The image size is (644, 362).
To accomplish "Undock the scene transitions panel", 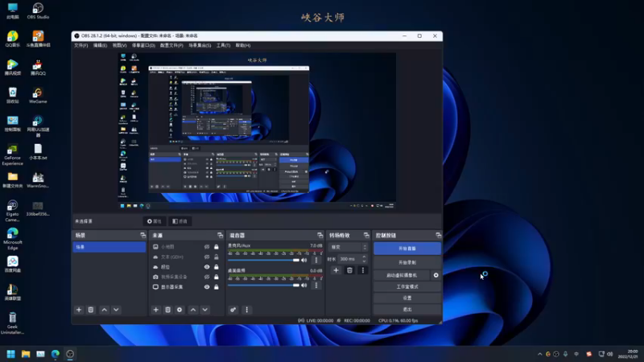I will (366, 235).
